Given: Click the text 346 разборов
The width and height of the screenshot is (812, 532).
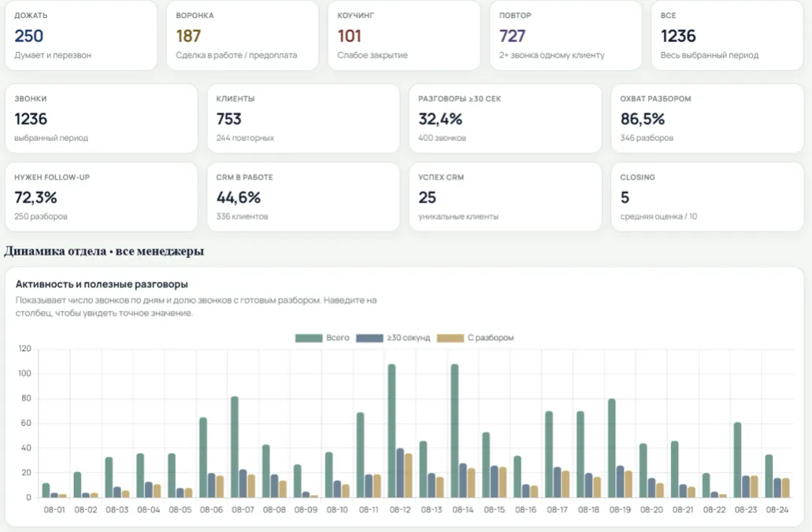Looking at the screenshot, I should (647, 139).
